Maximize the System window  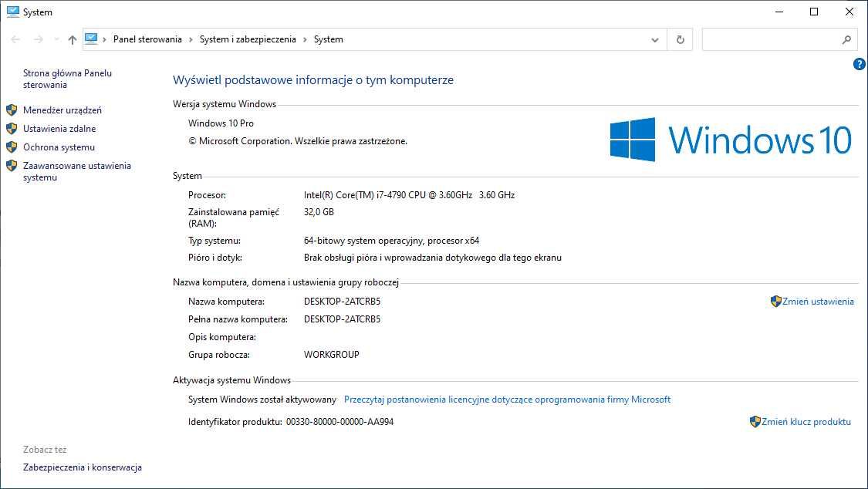(x=814, y=12)
